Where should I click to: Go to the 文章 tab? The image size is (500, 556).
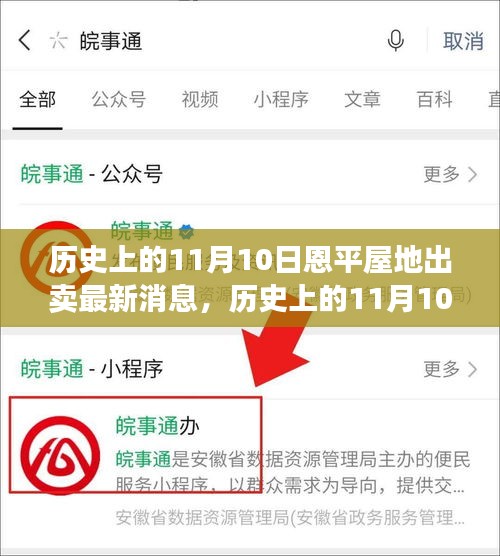[x=362, y=99]
